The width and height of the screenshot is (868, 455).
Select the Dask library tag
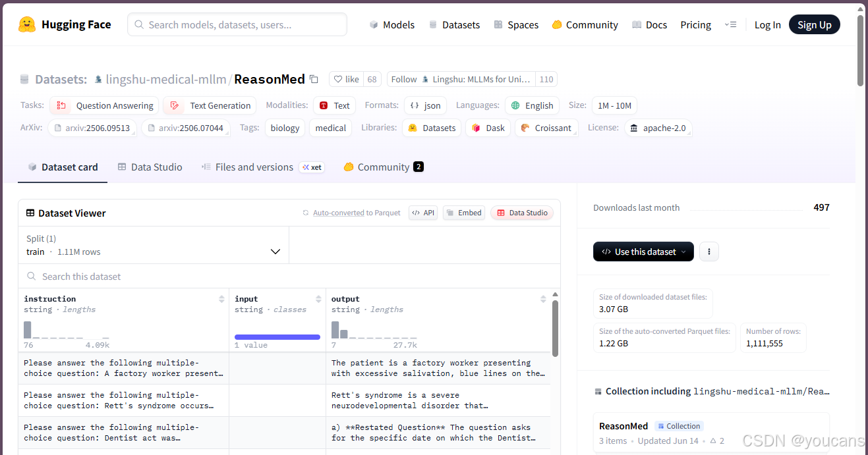click(x=488, y=128)
